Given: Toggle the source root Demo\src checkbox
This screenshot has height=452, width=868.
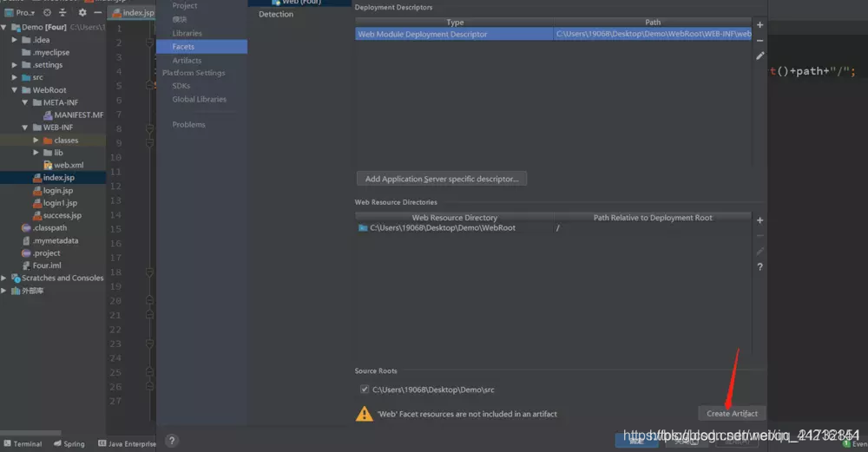Looking at the screenshot, I should click(x=365, y=390).
